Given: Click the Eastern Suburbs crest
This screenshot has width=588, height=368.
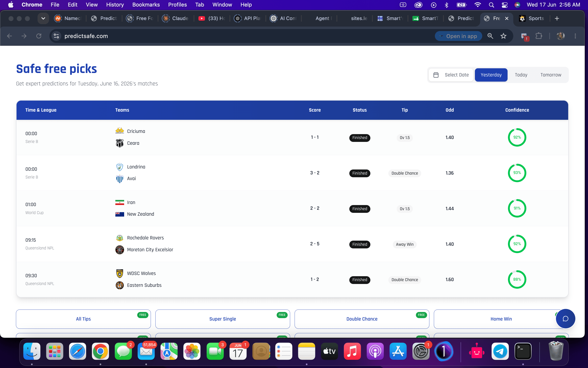Looking at the screenshot, I should pos(120,285).
